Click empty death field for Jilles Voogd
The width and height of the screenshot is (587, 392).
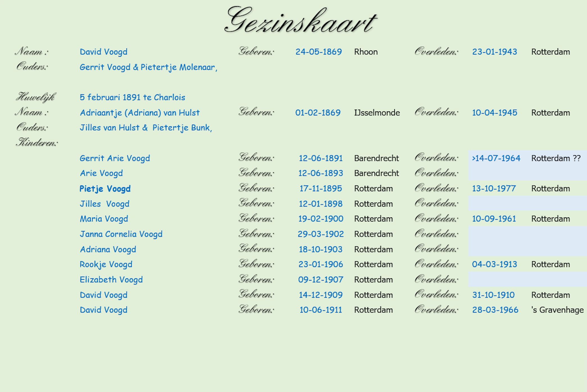[x=527, y=203]
